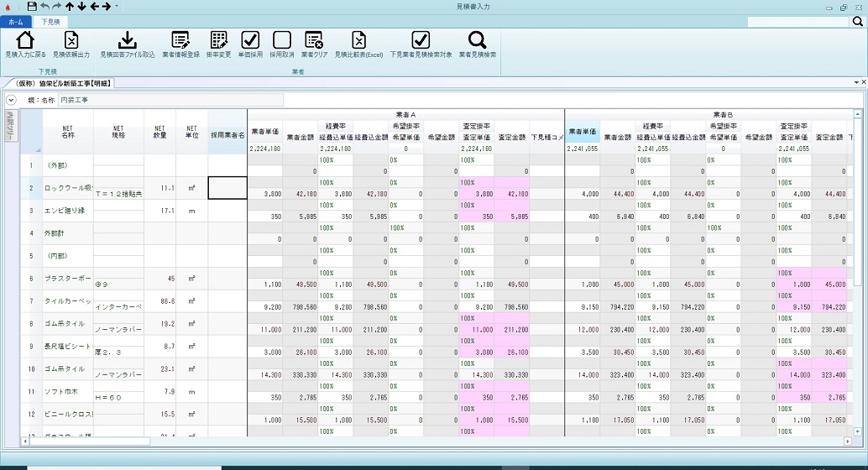Click the NET 規格 column header
The width and height of the screenshot is (868, 470).
coord(118,132)
